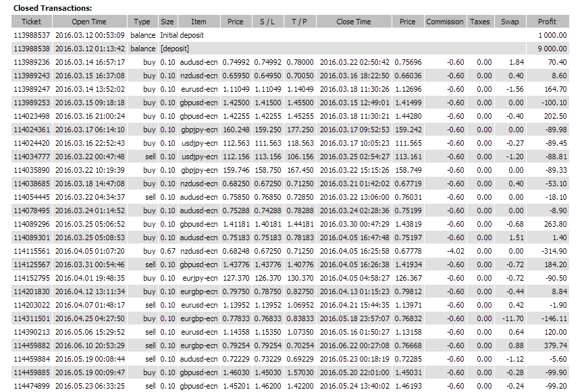Select ticket 114474899

[x=32, y=386]
